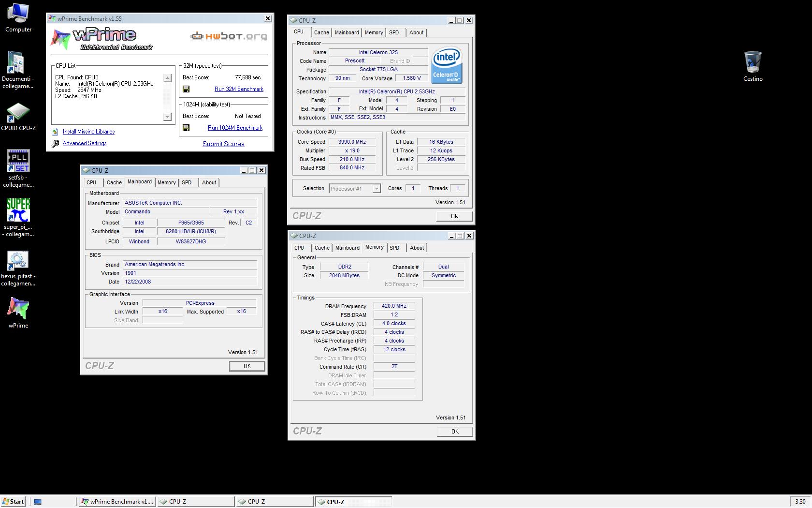Open About tab in the Memory window
Image resolution: width=812 pixels, height=508 pixels.
(x=417, y=248)
